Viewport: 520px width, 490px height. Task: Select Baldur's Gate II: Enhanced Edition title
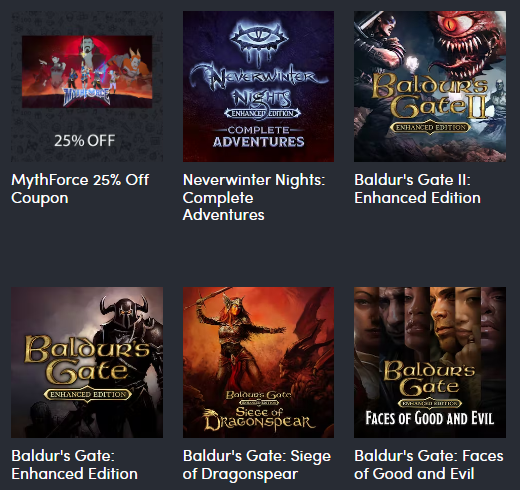tap(417, 189)
